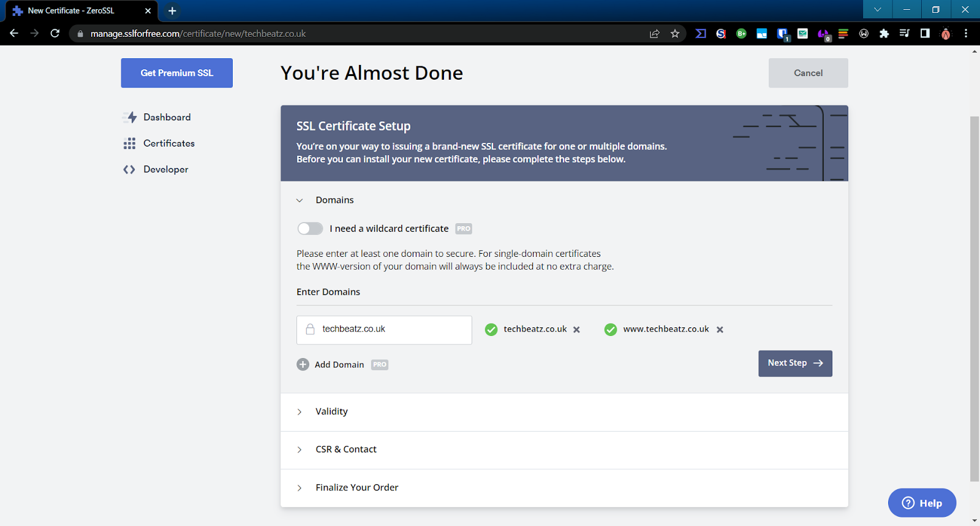
Task: Click the CSR & Contact section title
Action: point(346,449)
